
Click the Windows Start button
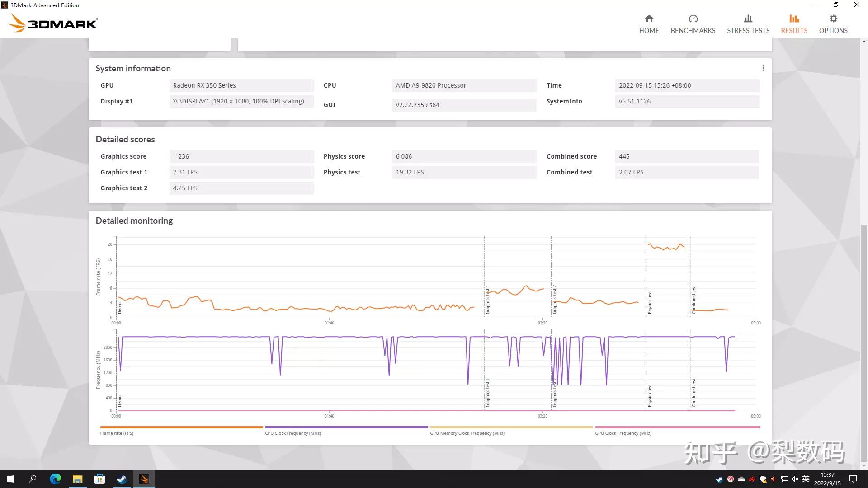point(10,479)
